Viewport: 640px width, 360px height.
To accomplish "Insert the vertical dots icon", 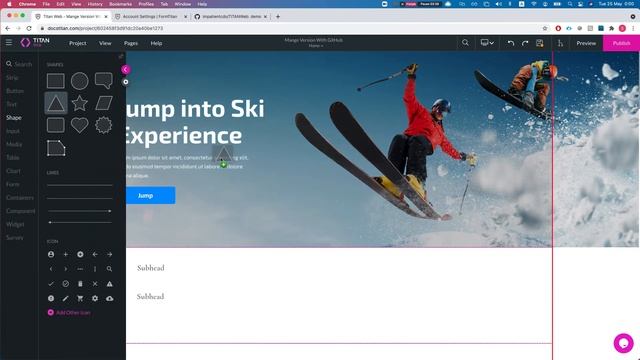I will pyautogui.click(x=95, y=269).
